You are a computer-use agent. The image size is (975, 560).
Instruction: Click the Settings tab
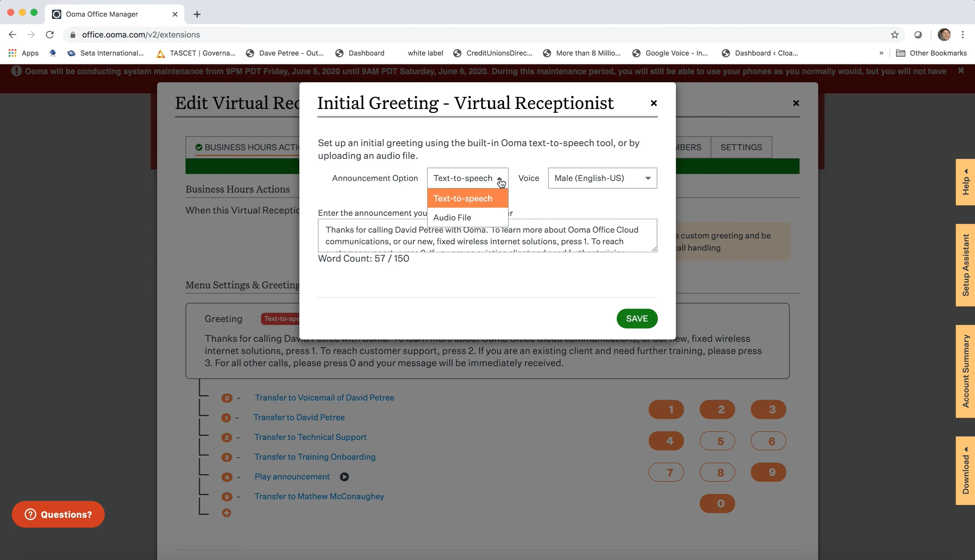click(x=741, y=147)
